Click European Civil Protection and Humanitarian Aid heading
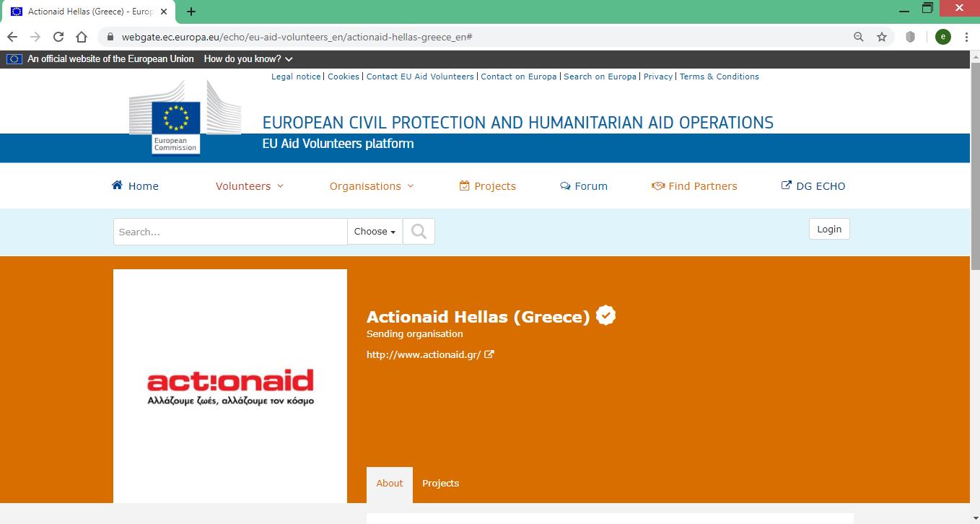Viewport: 980px width, 524px height. click(518, 123)
